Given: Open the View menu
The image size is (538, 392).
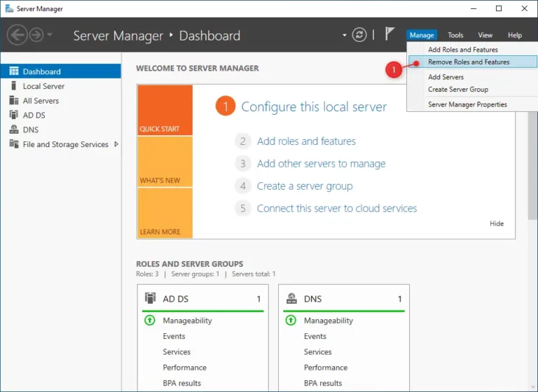Looking at the screenshot, I should 485,35.
